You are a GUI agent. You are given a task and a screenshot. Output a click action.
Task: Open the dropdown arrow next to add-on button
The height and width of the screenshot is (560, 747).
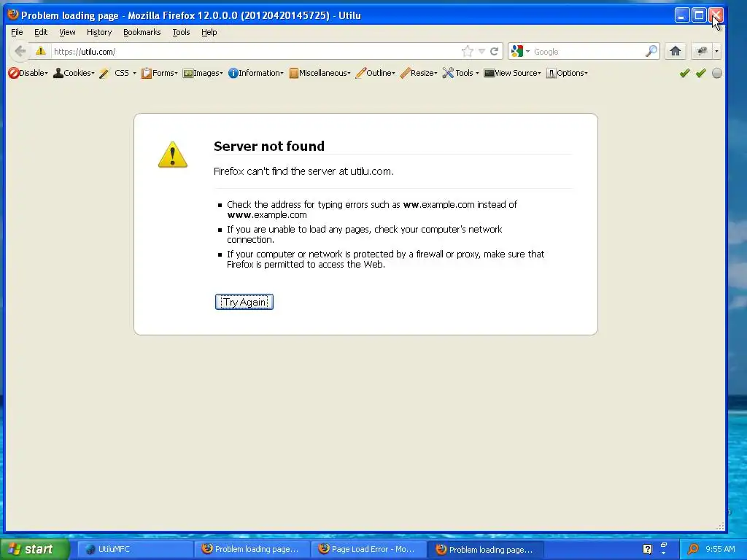[x=716, y=51]
